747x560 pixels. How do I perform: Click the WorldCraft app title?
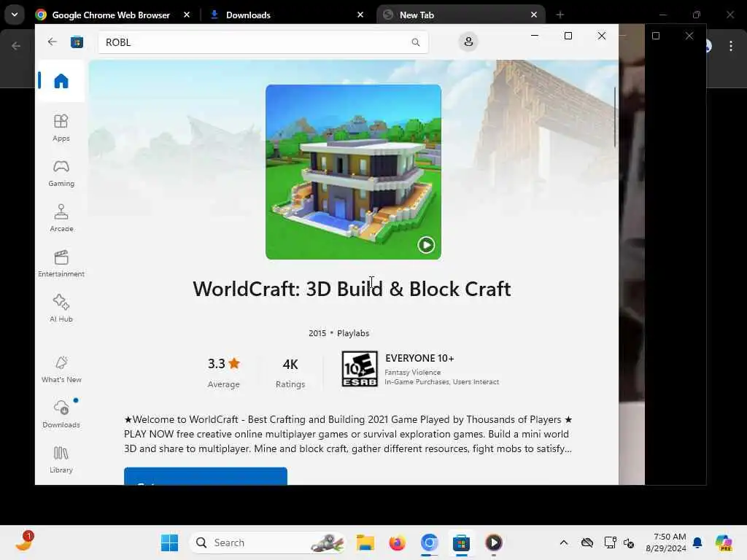[x=352, y=289]
